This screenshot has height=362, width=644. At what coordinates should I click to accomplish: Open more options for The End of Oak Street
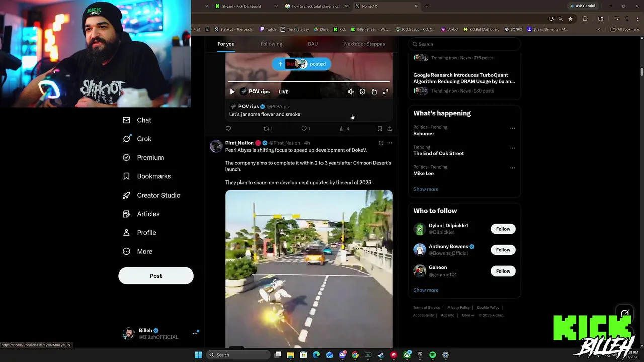[512, 148]
